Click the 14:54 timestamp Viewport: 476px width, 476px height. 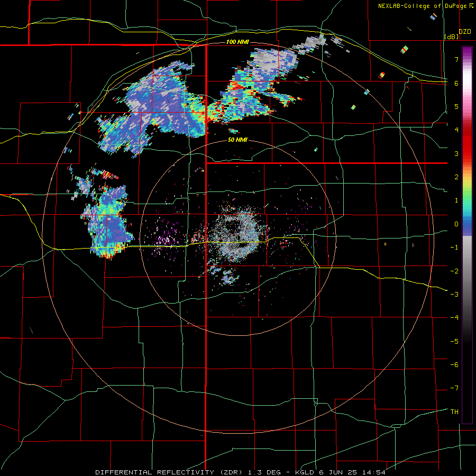[374, 472]
